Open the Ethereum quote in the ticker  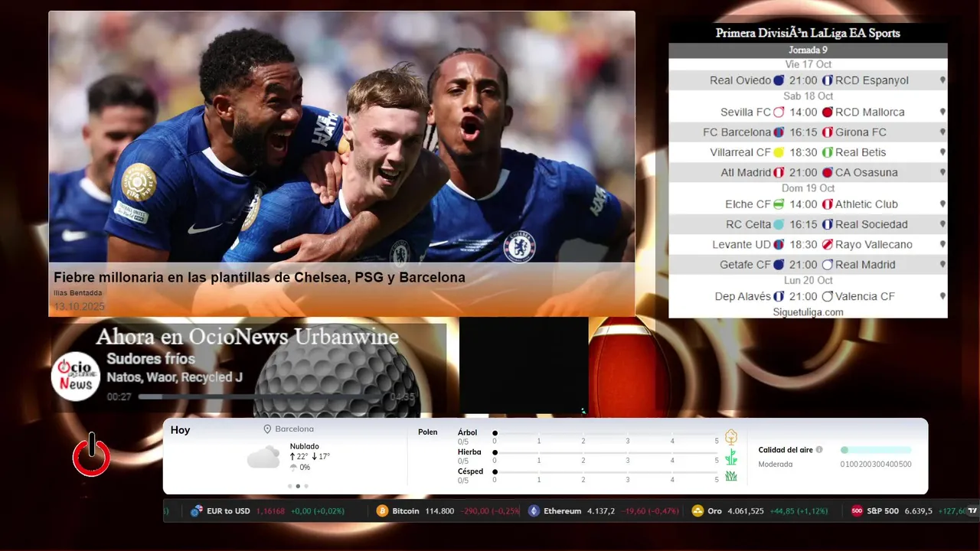coord(603,511)
